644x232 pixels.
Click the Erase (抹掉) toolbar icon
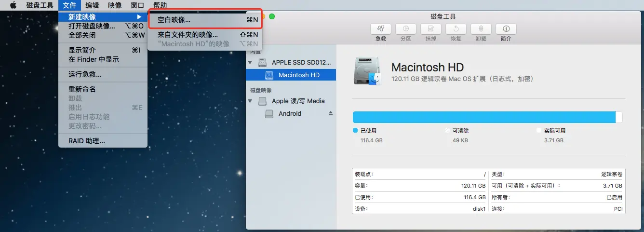pos(431,28)
